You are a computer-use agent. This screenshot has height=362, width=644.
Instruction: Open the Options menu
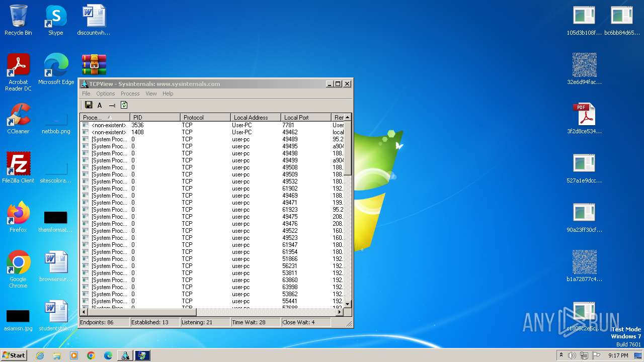pyautogui.click(x=106, y=94)
